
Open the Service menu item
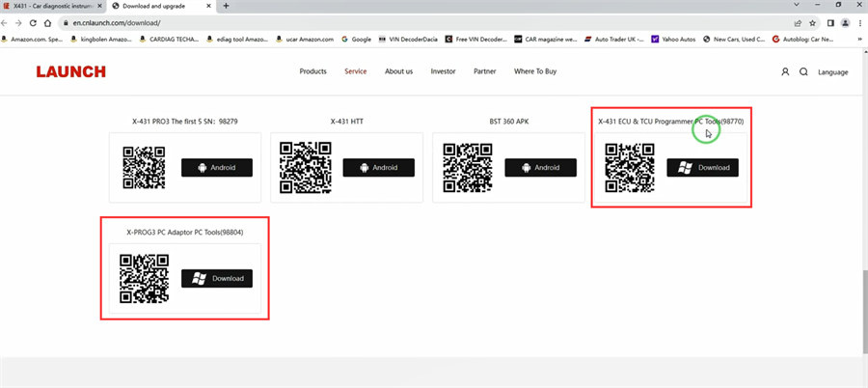pyautogui.click(x=355, y=71)
